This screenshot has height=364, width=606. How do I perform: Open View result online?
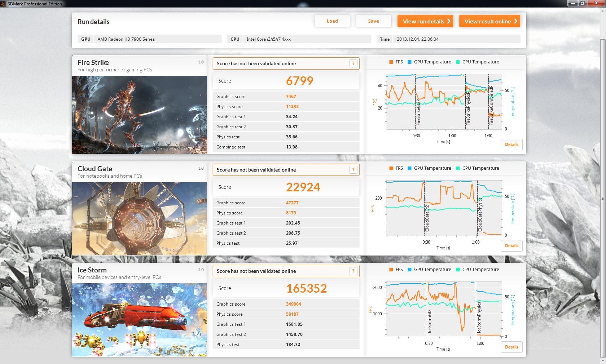tap(489, 21)
